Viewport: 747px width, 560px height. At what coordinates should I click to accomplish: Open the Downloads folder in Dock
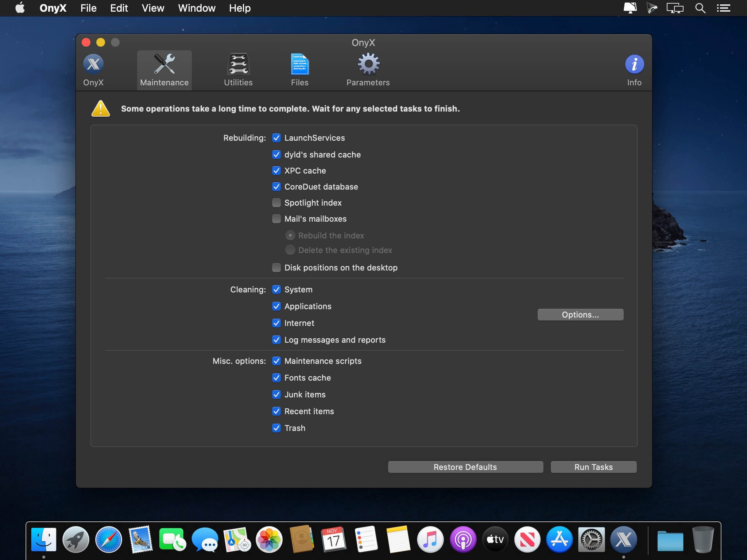(x=670, y=540)
